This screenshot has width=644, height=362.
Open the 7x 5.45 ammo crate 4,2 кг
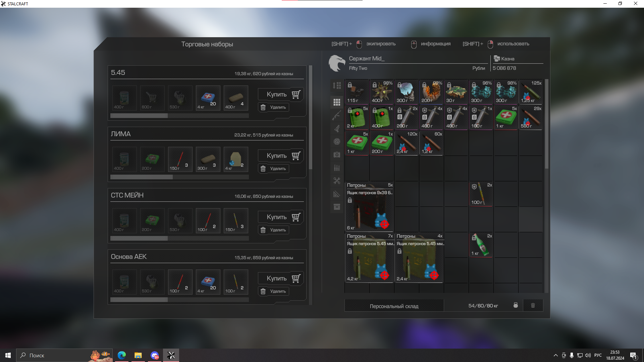pyautogui.click(x=369, y=257)
